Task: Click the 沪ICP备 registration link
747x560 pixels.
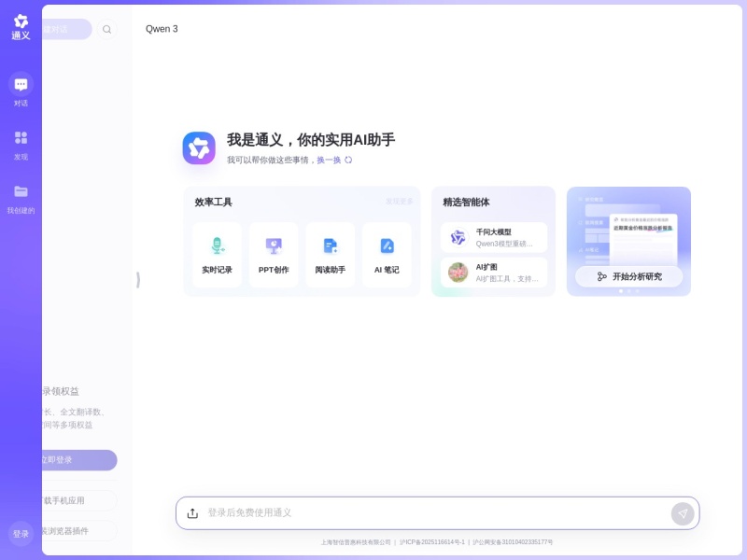Action: [x=432, y=542]
